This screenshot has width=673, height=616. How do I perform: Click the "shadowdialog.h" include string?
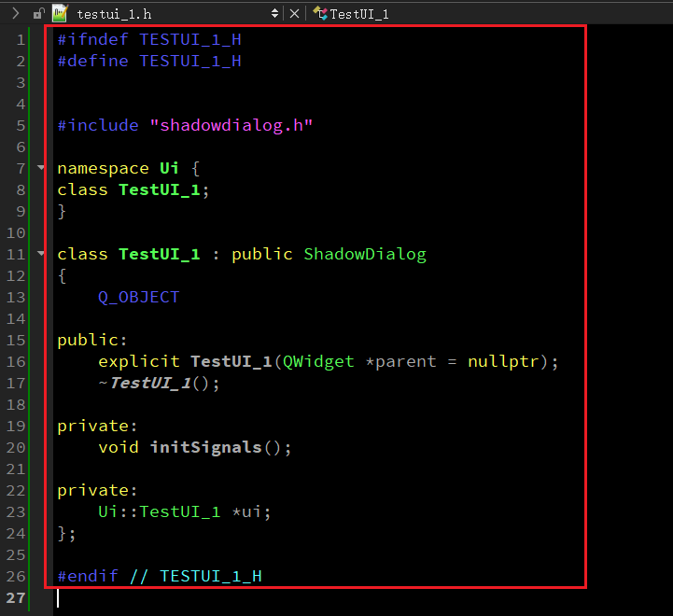[231, 125]
